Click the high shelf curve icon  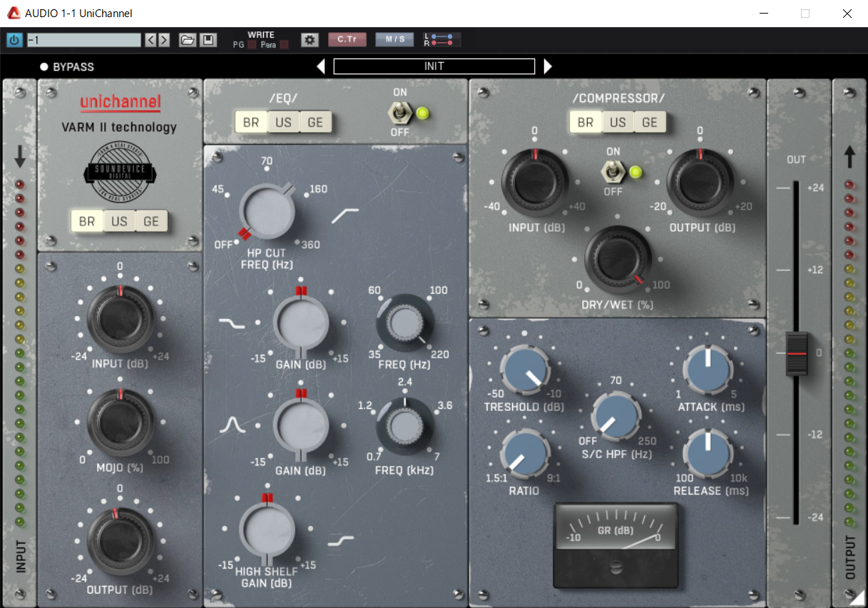click(341, 541)
